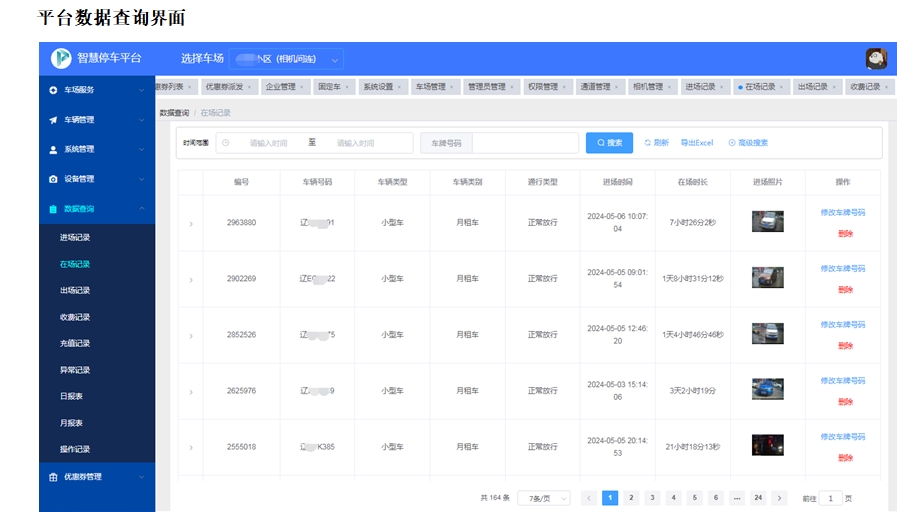Viewport: 897px width, 512px height.
Task: Go to the next page using the right arrow
Action: coord(780,498)
